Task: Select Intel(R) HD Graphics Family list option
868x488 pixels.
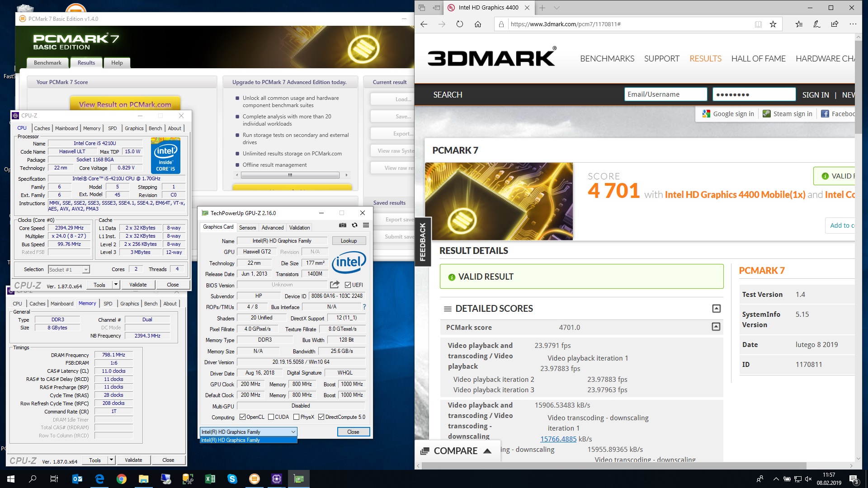Action: click(248, 440)
